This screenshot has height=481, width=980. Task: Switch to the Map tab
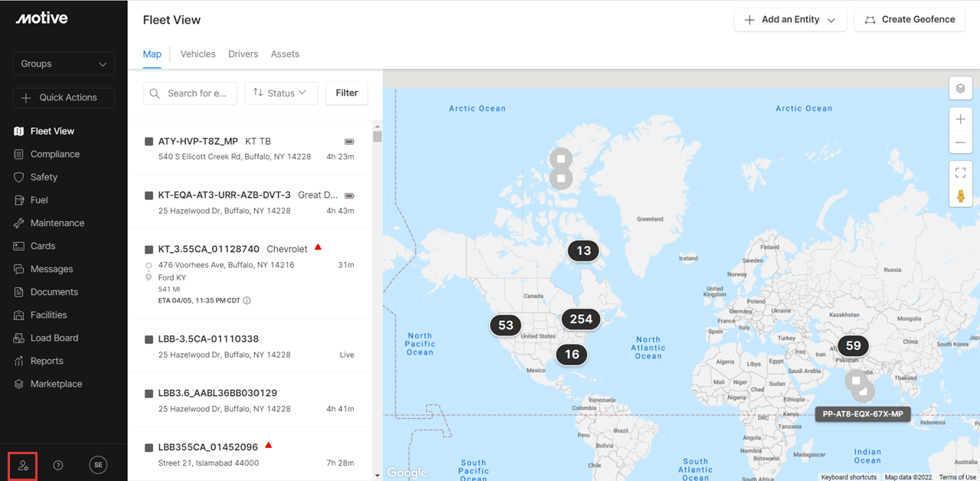(x=152, y=54)
